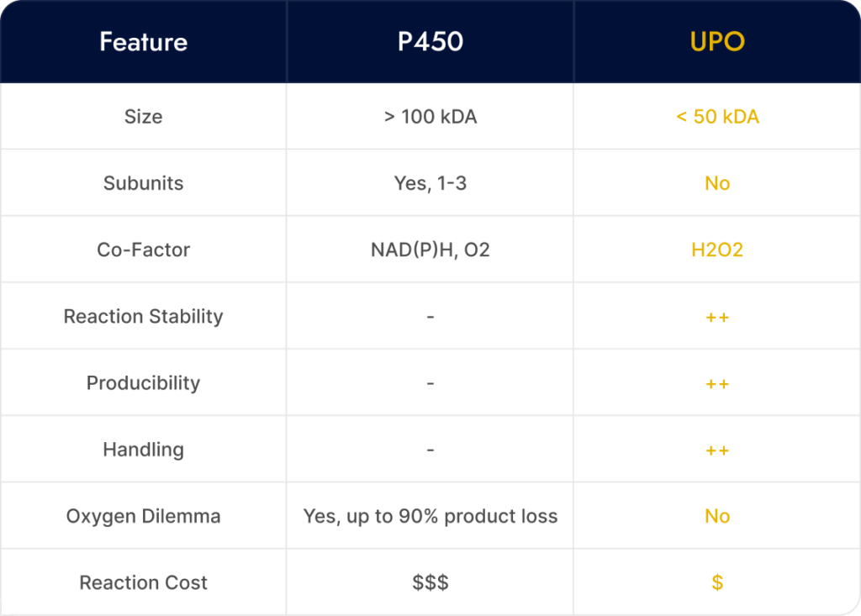Select the Oxygen Dilemma label
This screenshot has height=616, width=861.
(x=143, y=516)
